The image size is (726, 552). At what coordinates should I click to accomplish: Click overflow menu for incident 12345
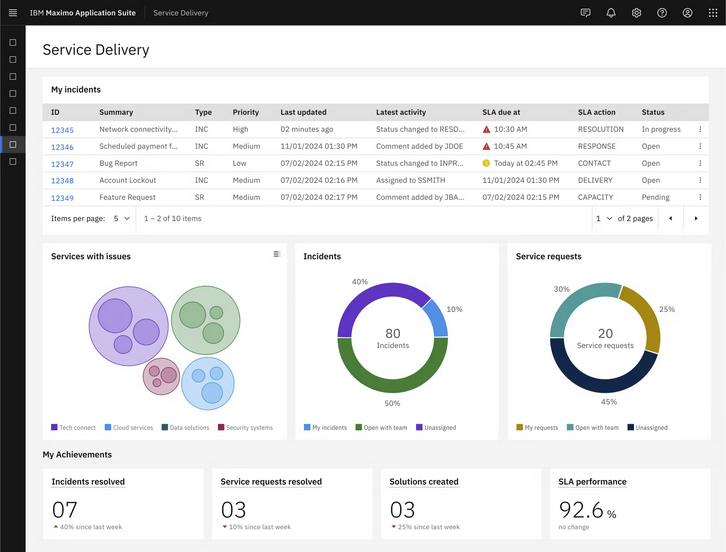(x=700, y=129)
